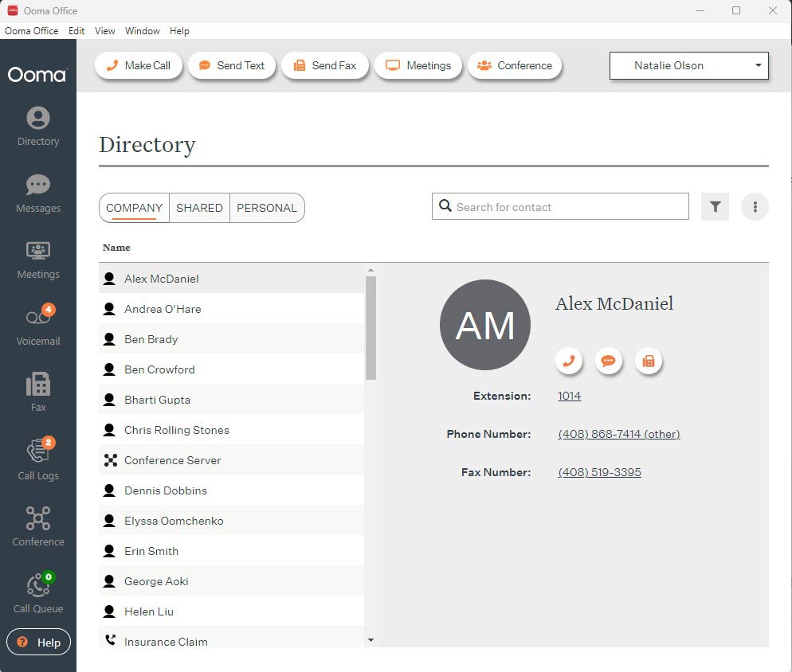The height and width of the screenshot is (672, 792).
Task: Open the three-dot more options menu
Action: coord(755,207)
